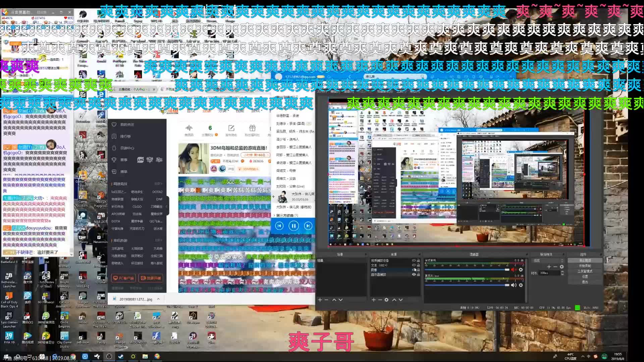Unmute the first OBS mixer channel

(x=514, y=269)
